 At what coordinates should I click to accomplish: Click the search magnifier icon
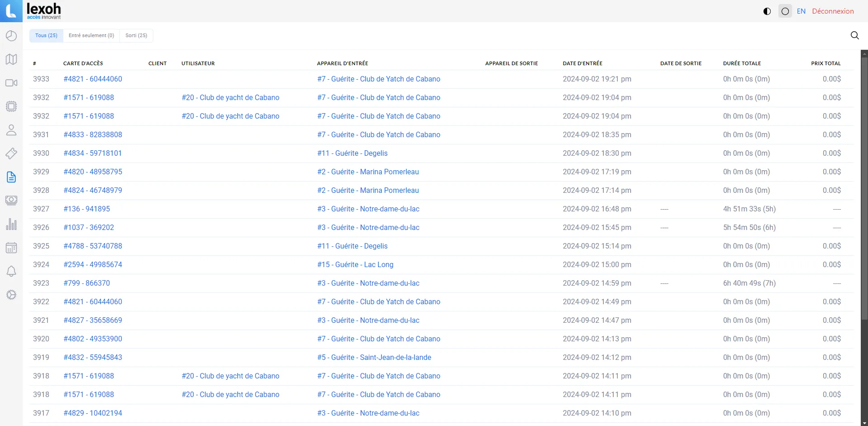pos(854,35)
